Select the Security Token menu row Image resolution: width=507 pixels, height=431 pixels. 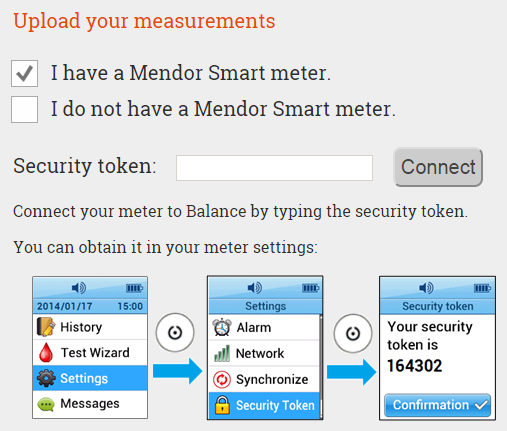[264, 405]
